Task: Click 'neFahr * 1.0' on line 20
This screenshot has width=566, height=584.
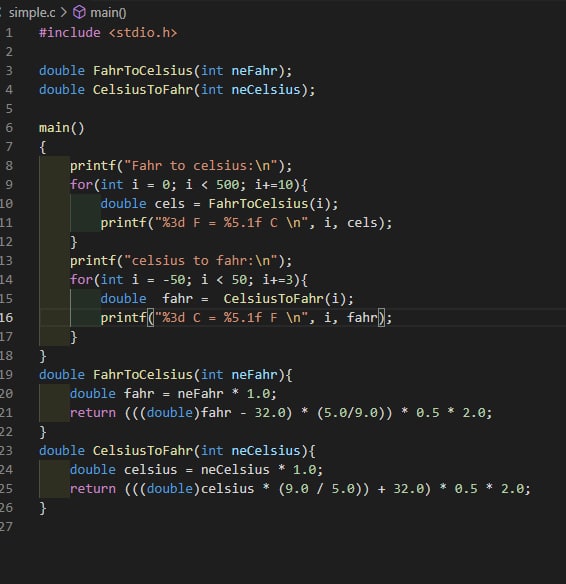Action: tap(223, 394)
